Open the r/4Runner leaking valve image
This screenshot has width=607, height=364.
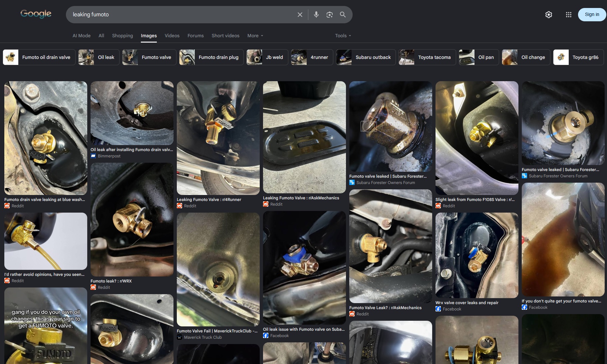click(218, 138)
